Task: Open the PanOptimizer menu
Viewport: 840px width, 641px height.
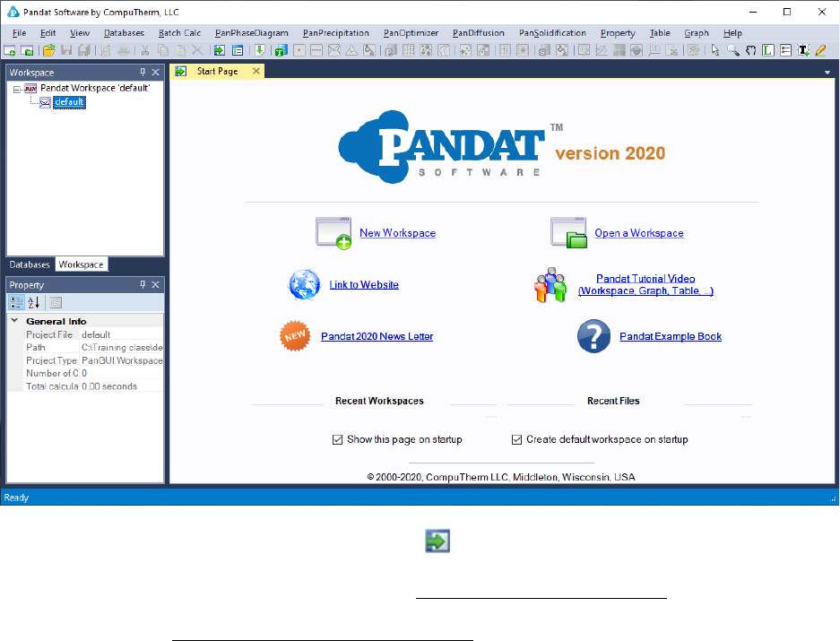Action: click(411, 32)
